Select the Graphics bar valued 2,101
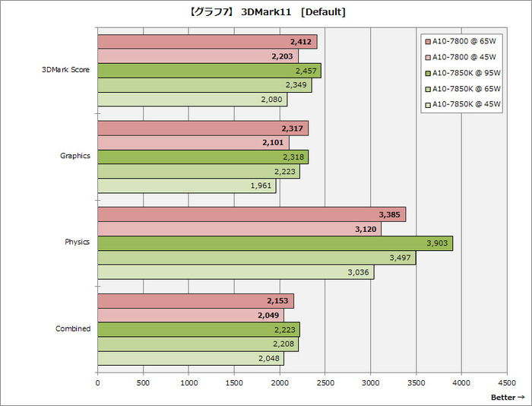Viewport: 532px width, 406px height. point(194,143)
